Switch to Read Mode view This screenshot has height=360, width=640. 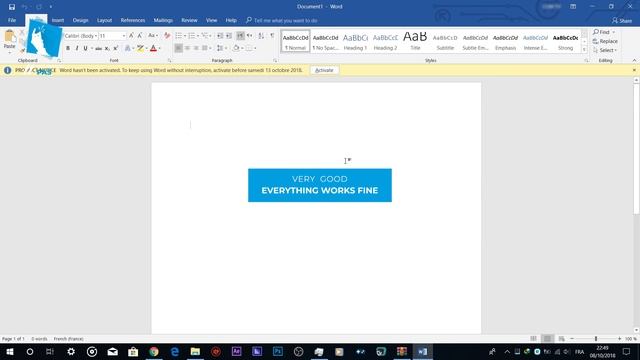click(533, 339)
